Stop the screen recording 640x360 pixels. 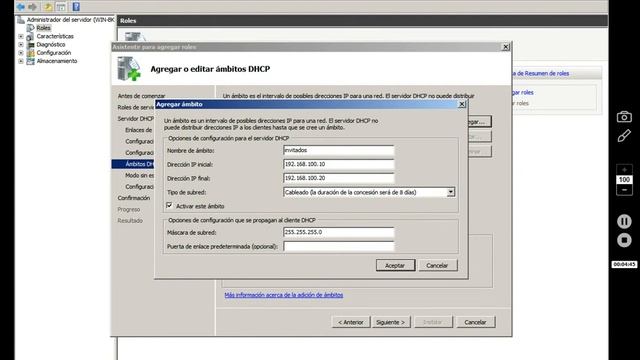point(624,240)
